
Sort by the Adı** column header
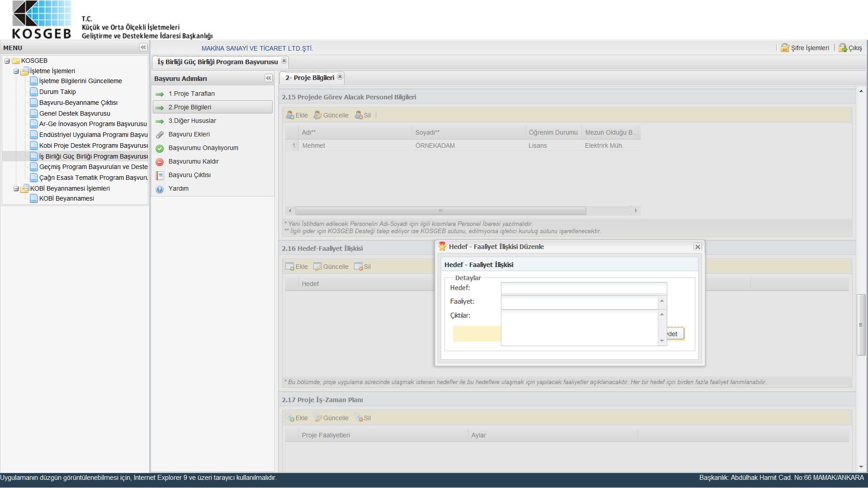click(355, 132)
